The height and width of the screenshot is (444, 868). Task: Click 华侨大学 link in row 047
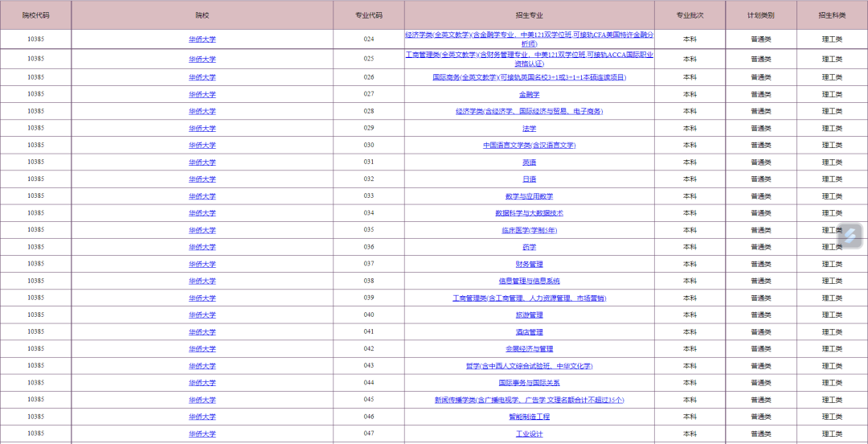(202, 434)
